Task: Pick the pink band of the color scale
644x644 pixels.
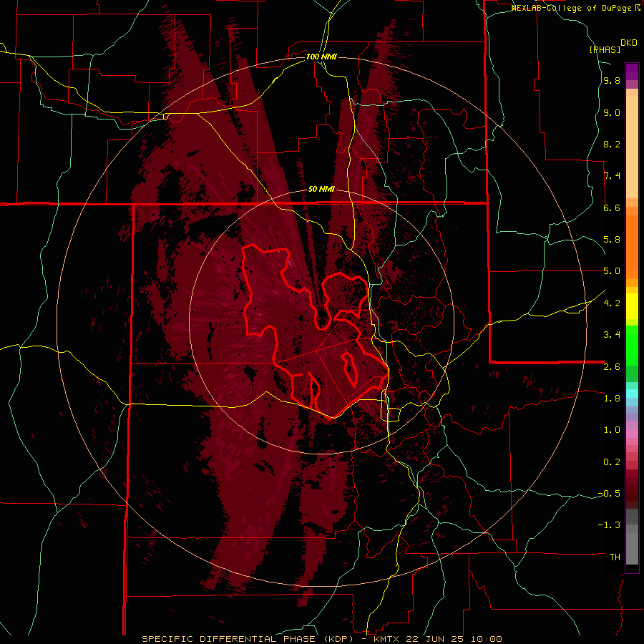Action: [x=632, y=434]
